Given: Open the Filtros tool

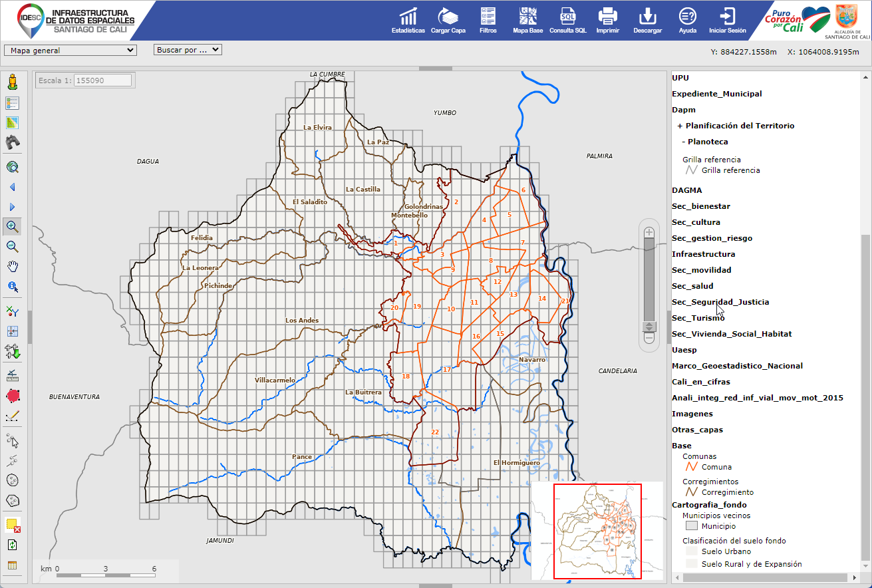Looking at the screenshot, I should tap(488, 20).
